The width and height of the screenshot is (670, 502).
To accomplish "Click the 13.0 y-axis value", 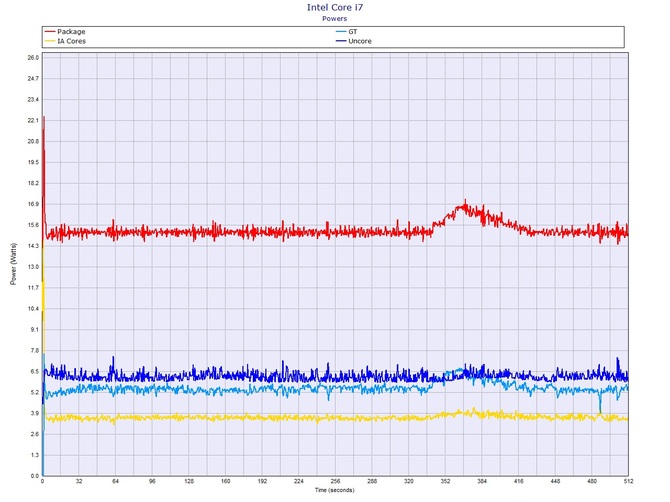I will click(33, 267).
